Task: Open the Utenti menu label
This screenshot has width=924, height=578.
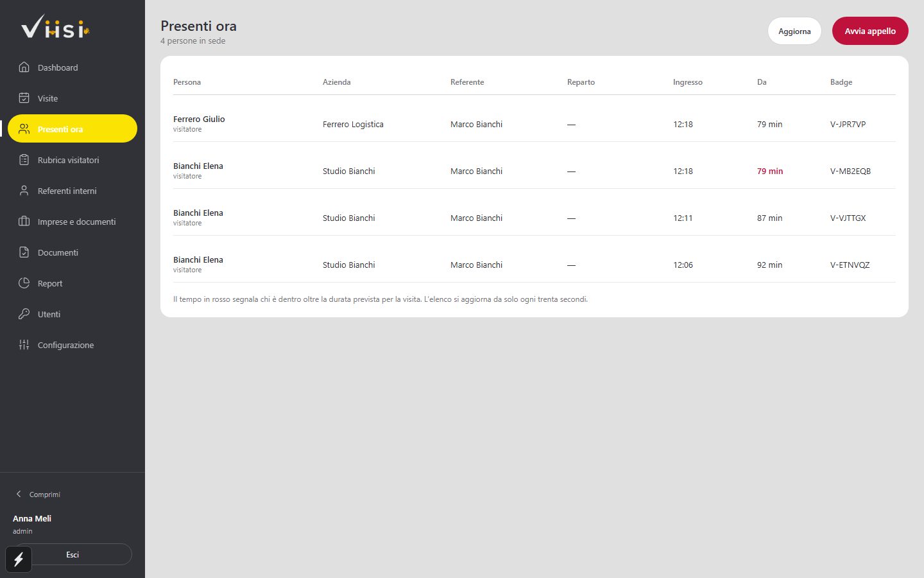Action: click(49, 314)
